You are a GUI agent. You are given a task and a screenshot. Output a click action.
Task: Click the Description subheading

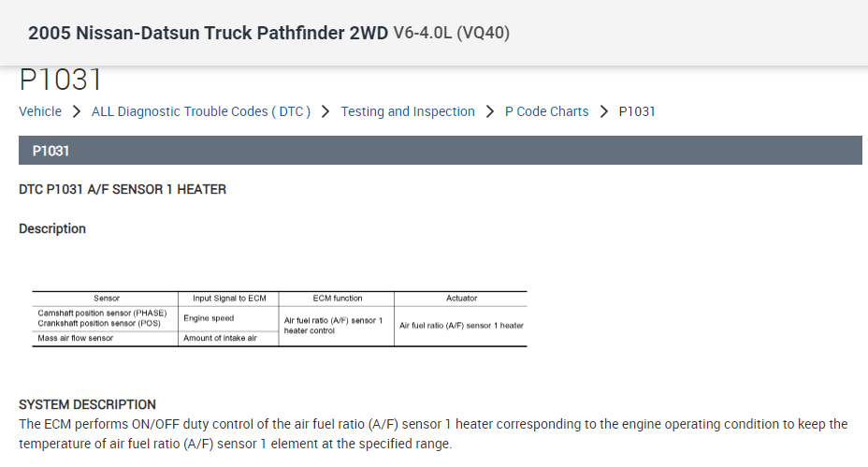click(52, 228)
